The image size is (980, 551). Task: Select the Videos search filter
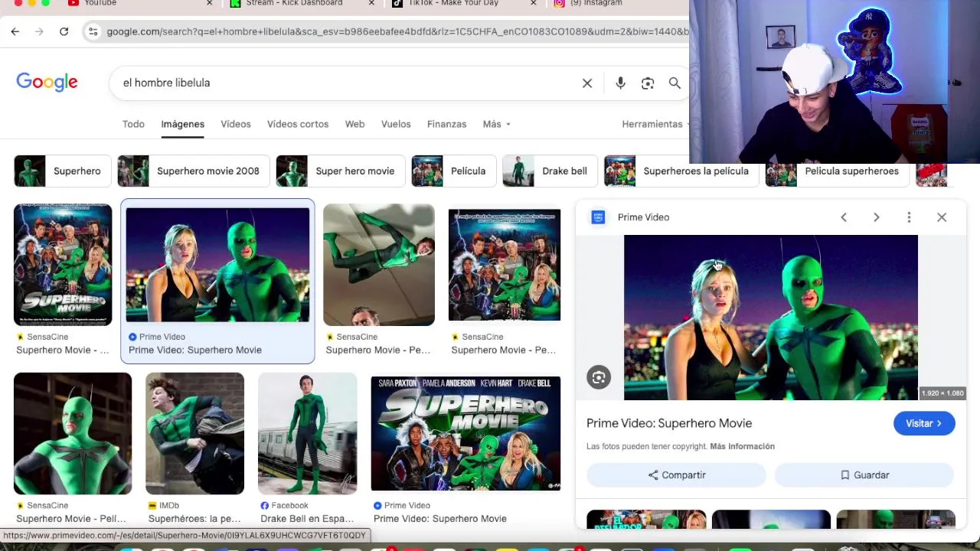236,124
